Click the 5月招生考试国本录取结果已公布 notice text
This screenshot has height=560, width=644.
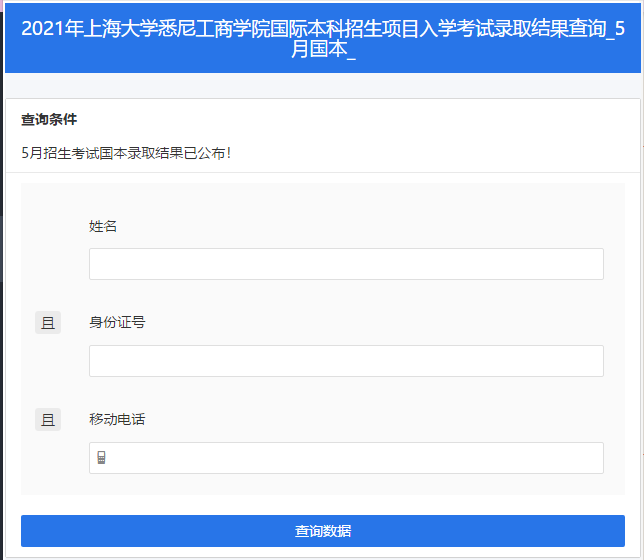[x=126, y=153]
